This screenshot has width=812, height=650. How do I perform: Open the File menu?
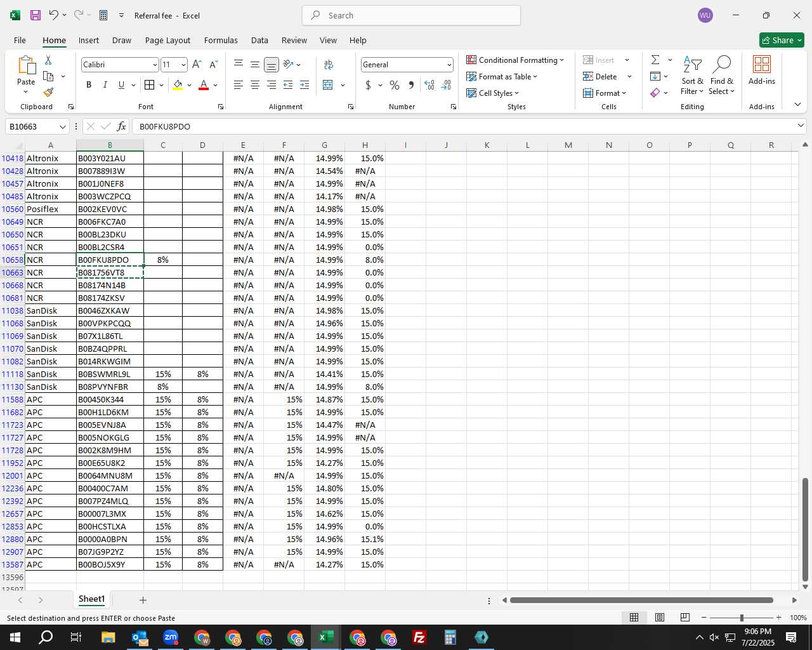(x=20, y=40)
